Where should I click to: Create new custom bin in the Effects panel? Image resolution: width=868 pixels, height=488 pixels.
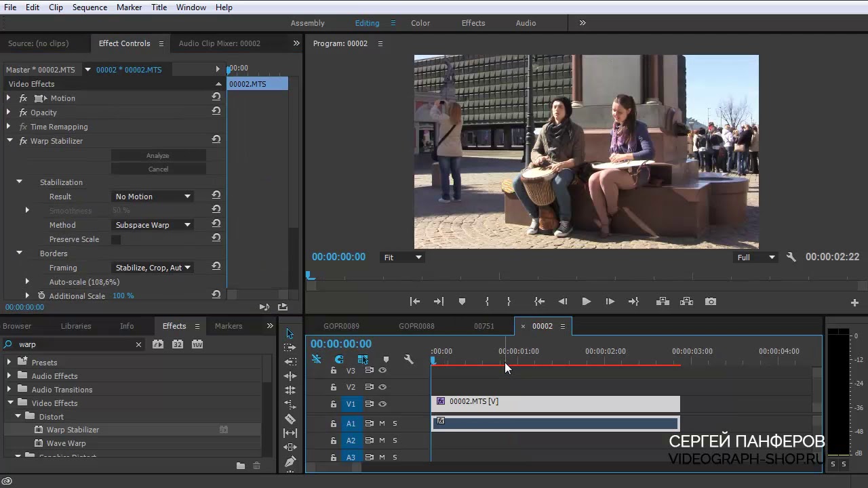point(241,466)
